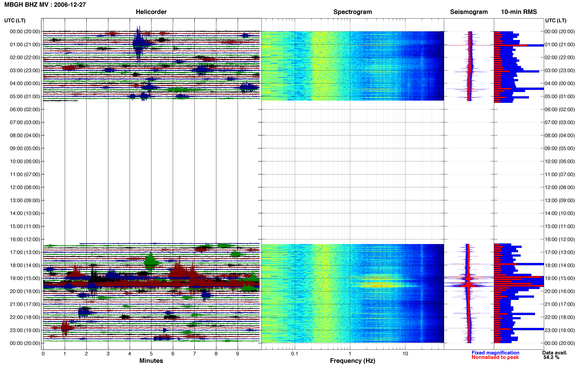Click the plot title MBGH BHZ MV : 2006-12-27
588x368 pixels.
(x=45, y=5)
